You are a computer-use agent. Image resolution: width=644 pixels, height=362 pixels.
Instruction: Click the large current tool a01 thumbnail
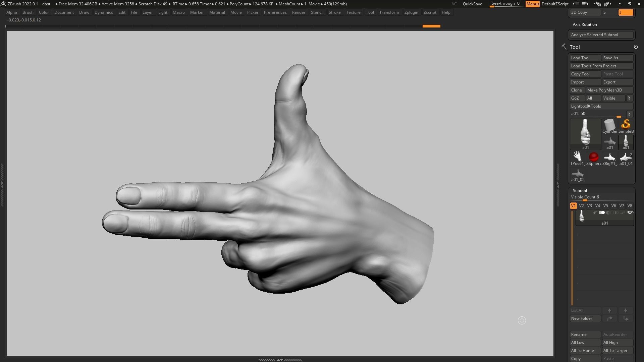pyautogui.click(x=585, y=134)
